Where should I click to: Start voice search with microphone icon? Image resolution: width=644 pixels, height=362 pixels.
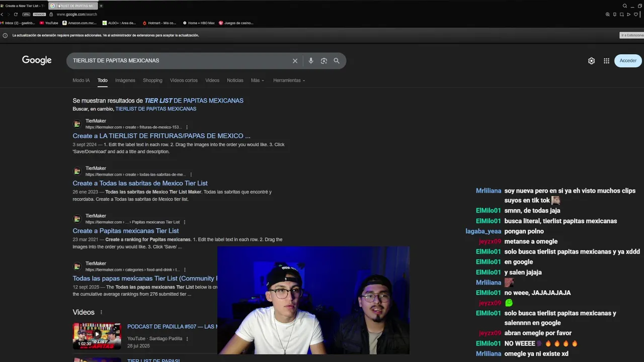pyautogui.click(x=311, y=61)
